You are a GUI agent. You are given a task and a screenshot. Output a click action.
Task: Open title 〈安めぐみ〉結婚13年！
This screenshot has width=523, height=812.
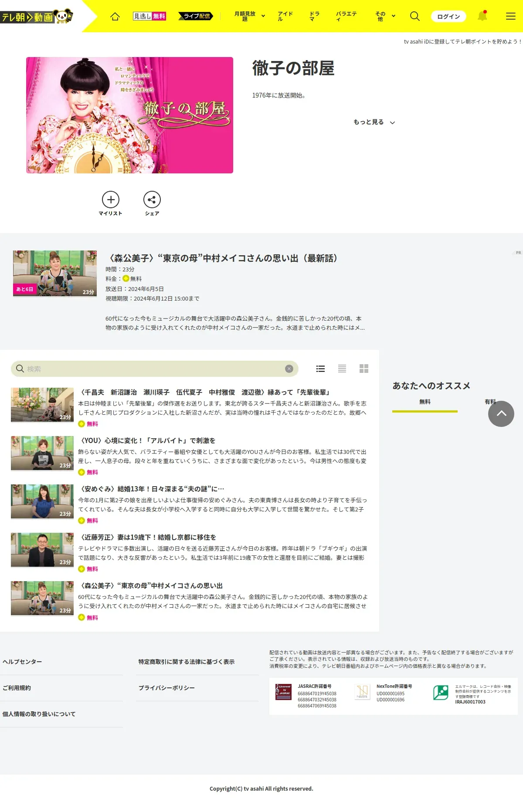(152, 489)
